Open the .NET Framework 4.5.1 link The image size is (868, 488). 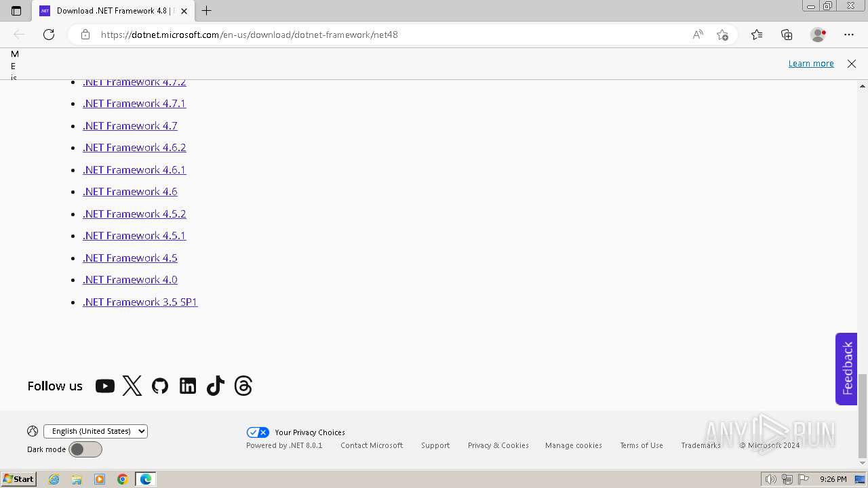point(134,236)
